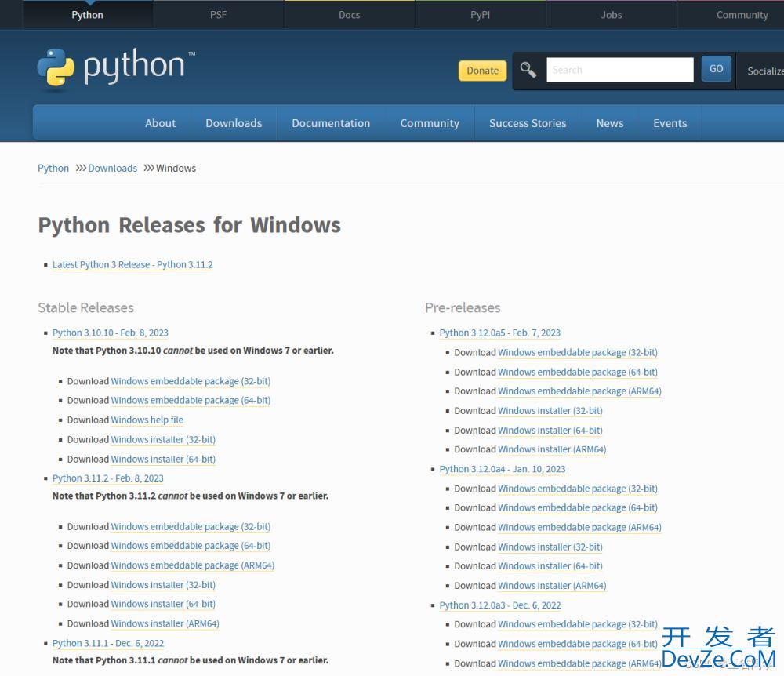Open Python 3.12.0a5 - Feb. 7, 2023 link
Screen dimensions: 784x676
[500, 333]
